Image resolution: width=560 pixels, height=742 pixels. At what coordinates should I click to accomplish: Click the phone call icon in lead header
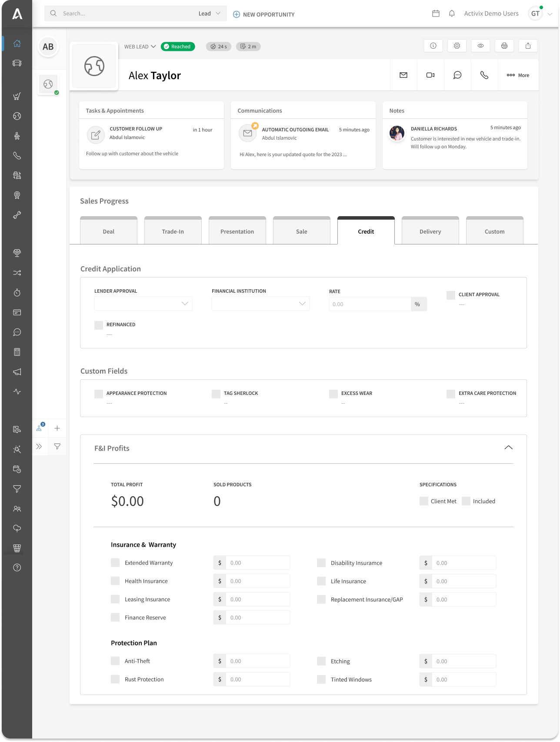click(484, 75)
